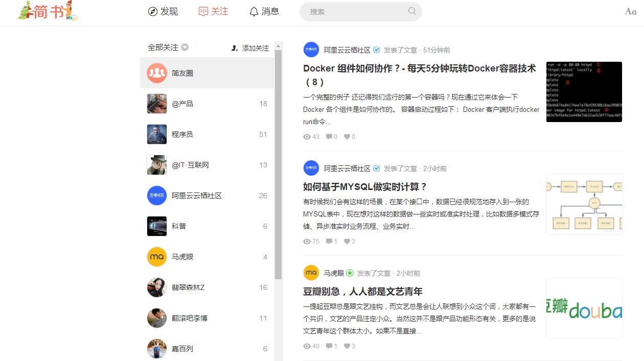Click author avatar of the Docker article

tap(311, 50)
